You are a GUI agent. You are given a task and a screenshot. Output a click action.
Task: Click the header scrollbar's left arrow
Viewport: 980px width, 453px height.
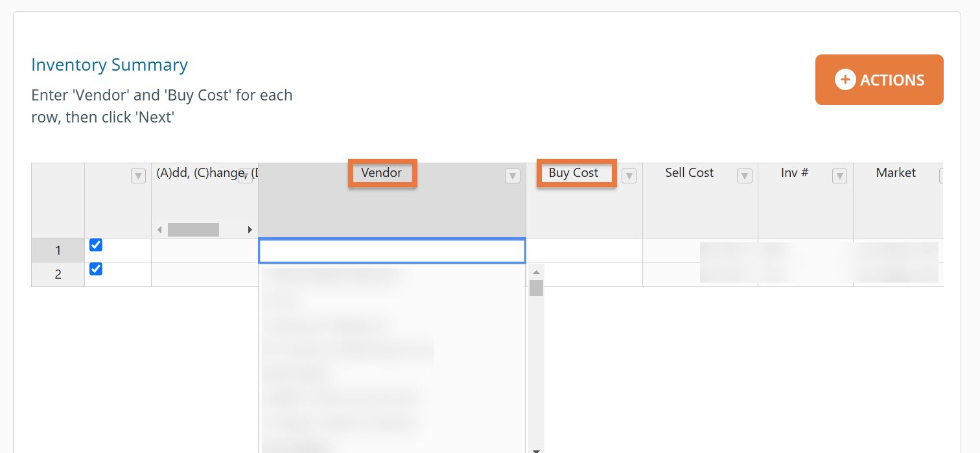coord(160,230)
